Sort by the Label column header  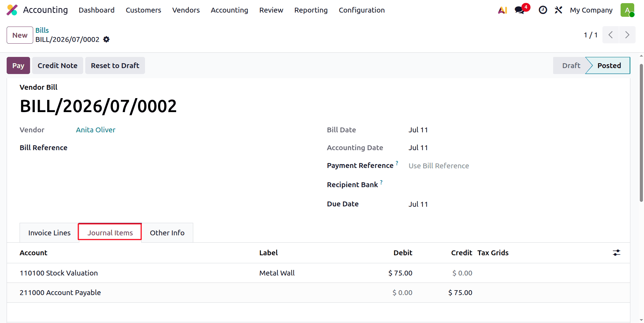268,253
